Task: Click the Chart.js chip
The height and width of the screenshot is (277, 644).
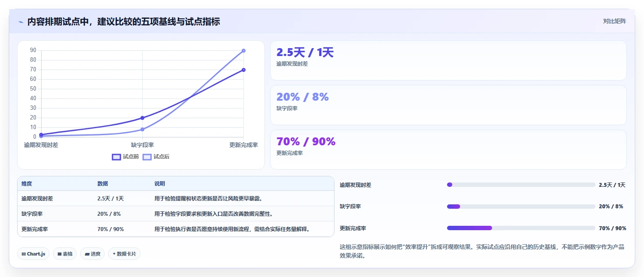Action: tap(33, 254)
